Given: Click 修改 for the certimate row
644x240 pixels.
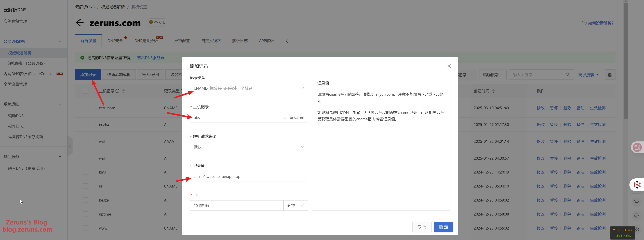Looking at the screenshot, I should click(541, 108).
